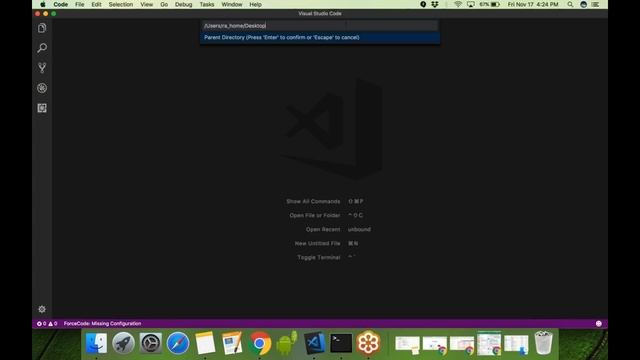The image size is (640, 360).
Task: Open Google Chrome from the Dock
Action: [x=260, y=343]
